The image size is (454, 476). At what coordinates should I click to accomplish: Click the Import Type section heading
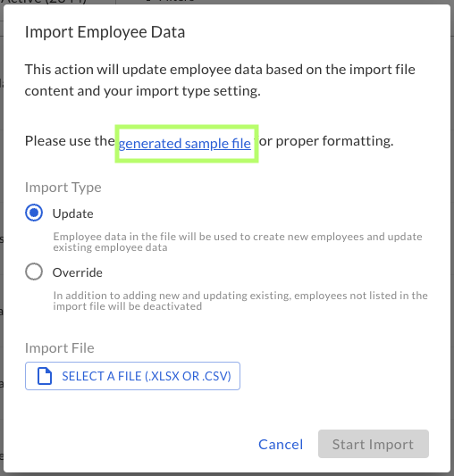63,188
